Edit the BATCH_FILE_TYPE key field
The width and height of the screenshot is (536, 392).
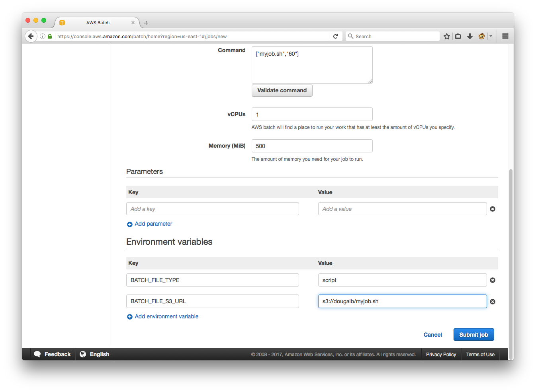click(213, 280)
